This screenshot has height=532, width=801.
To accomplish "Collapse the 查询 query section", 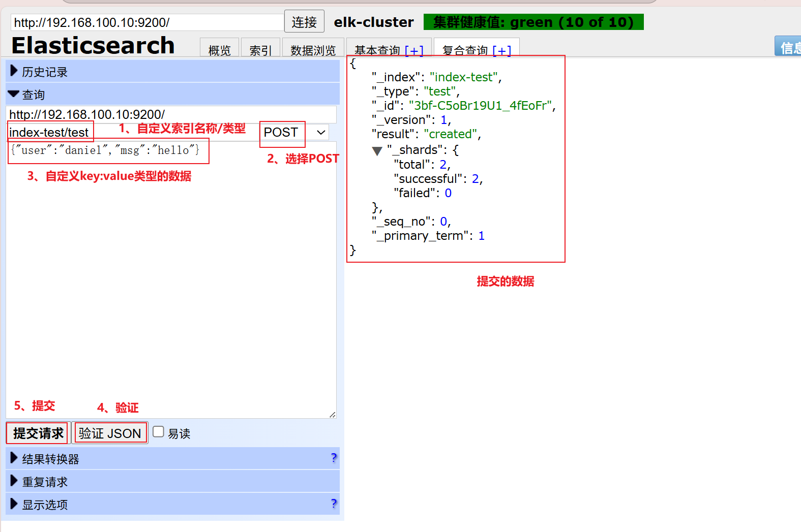I will [172, 95].
